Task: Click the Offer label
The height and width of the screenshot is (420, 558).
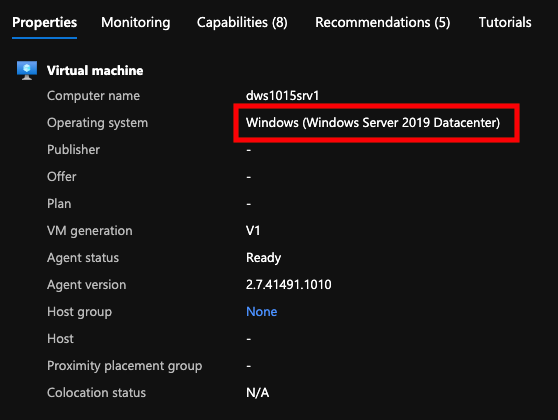Action: pyautogui.click(x=62, y=177)
